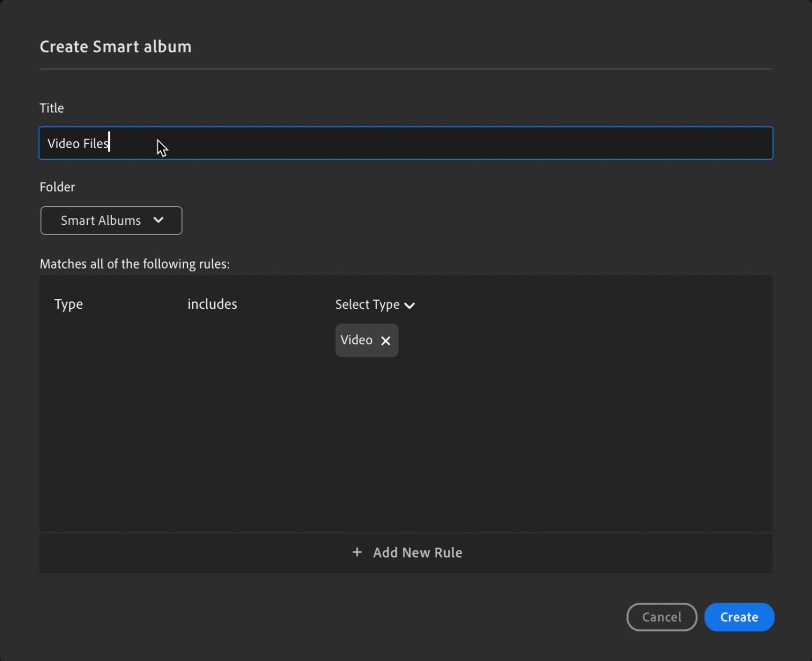Click the chevron on the Smart Albums selector

coord(158,221)
